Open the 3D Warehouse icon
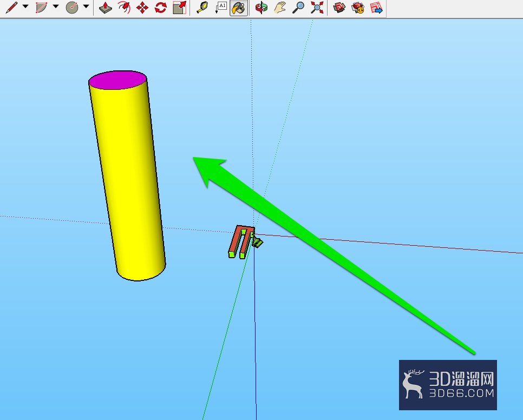Screen dimensions: 523x420 tap(339, 8)
